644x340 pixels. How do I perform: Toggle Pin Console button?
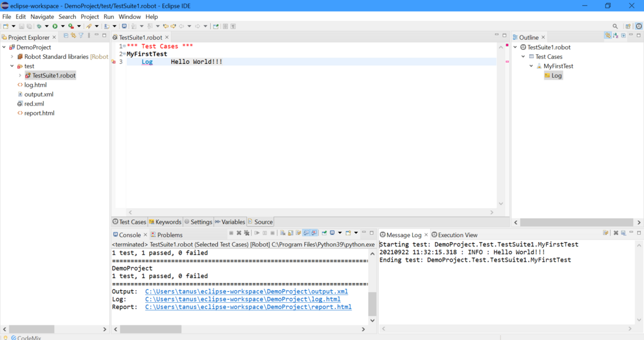pyautogui.click(x=324, y=233)
